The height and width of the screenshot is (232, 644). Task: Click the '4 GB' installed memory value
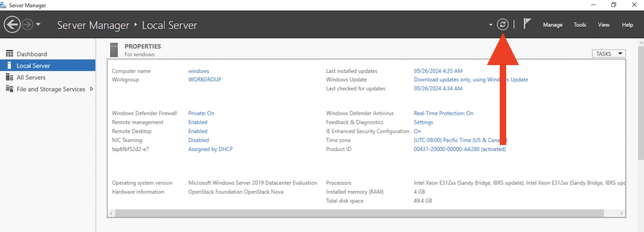(x=419, y=191)
